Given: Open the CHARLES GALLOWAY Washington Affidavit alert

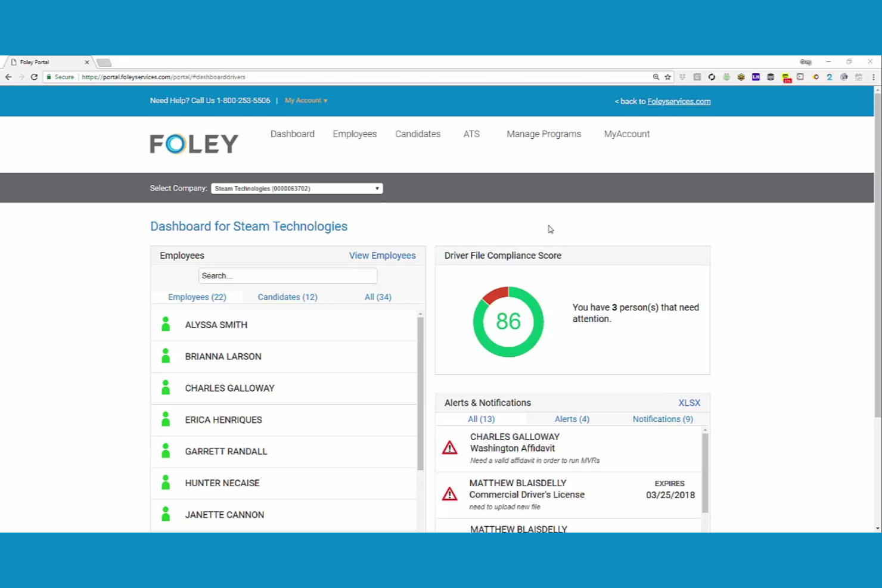Looking at the screenshot, I should tap(569, 449).
